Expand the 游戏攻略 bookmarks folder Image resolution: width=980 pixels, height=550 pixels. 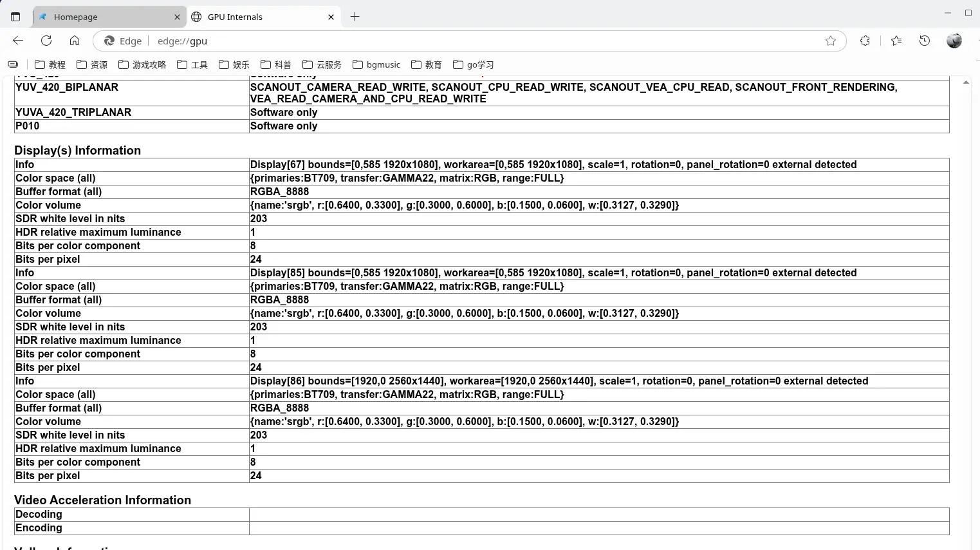[x=142, y=64]
